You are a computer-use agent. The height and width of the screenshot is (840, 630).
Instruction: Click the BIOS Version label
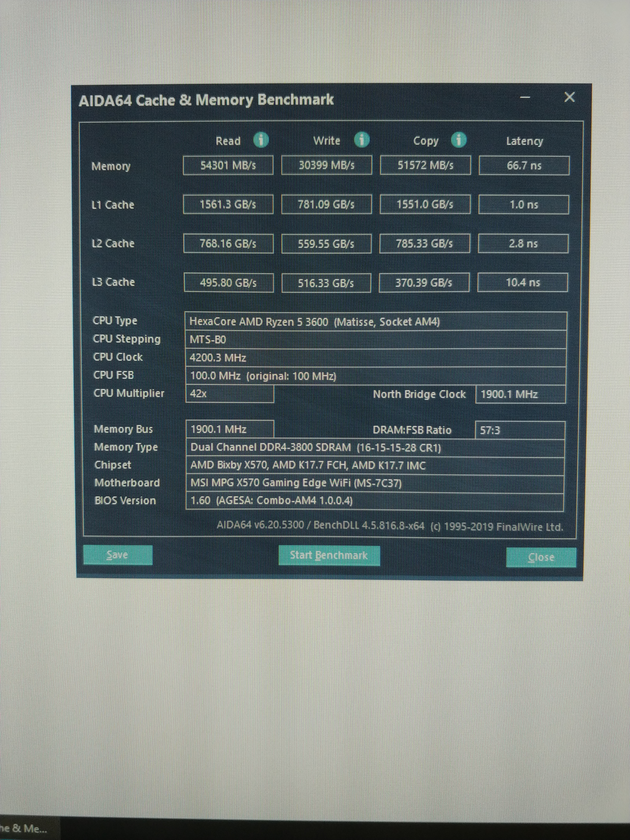click(x=125, y=501)
